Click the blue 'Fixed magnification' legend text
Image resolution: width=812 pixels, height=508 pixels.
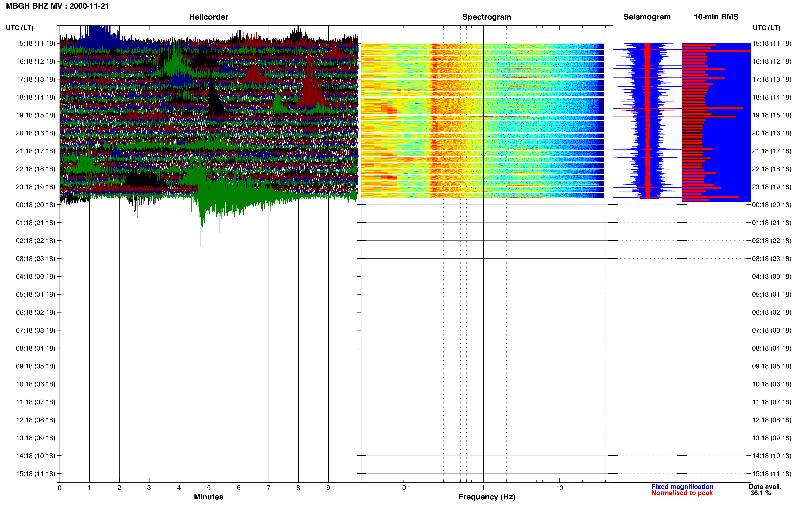click(682, 487)
